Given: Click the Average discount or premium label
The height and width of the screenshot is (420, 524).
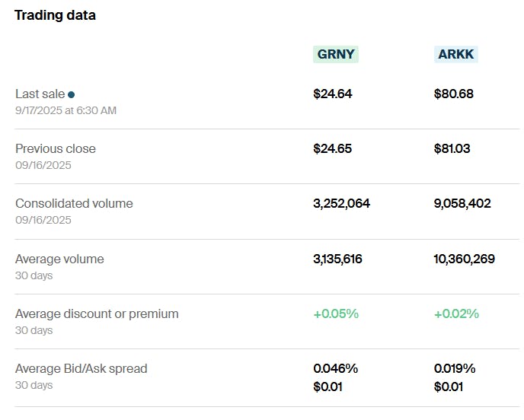Looking at the screenshot, I should tap(97, 314).
